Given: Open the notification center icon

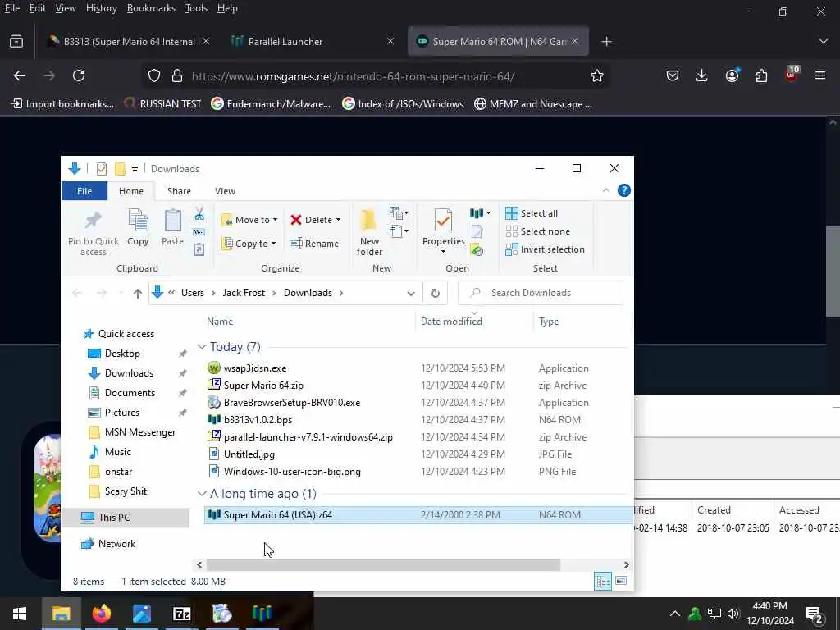Looking at the screenshot, I should pyautogui.click(x=815, y=614).
